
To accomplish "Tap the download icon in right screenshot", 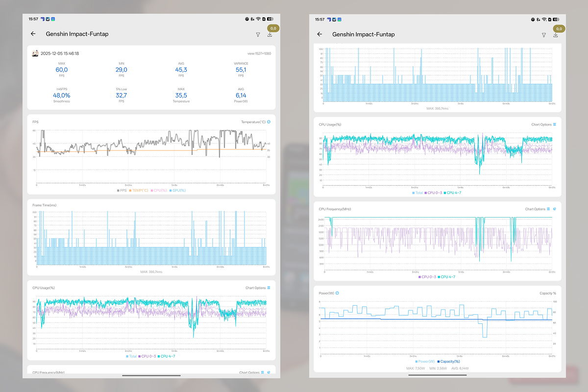I will coord(556,34).
